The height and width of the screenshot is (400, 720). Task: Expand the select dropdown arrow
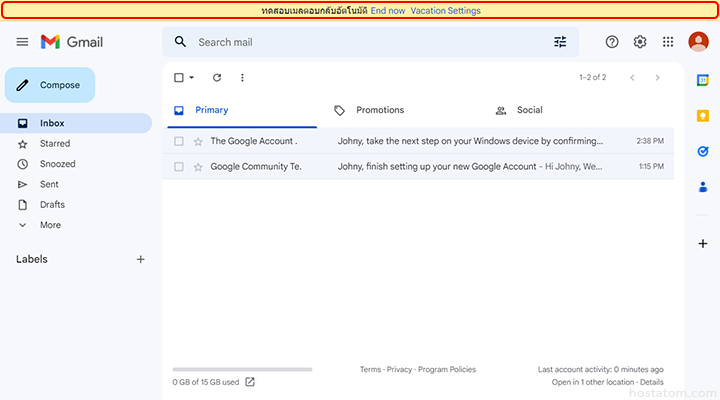tap(191, 78)
